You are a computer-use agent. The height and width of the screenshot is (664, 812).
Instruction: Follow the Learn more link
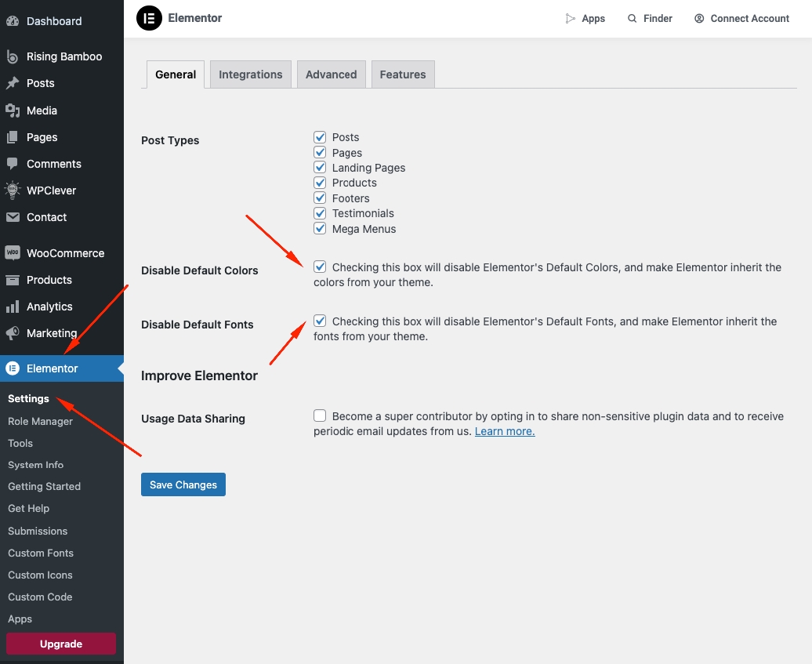pyautogui.click(x=505, y=431)
